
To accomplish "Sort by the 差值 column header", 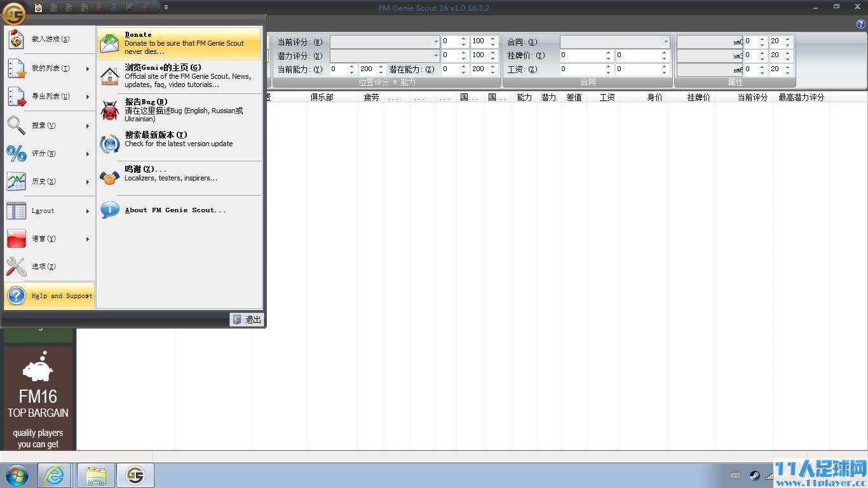I will coord(574,97).
